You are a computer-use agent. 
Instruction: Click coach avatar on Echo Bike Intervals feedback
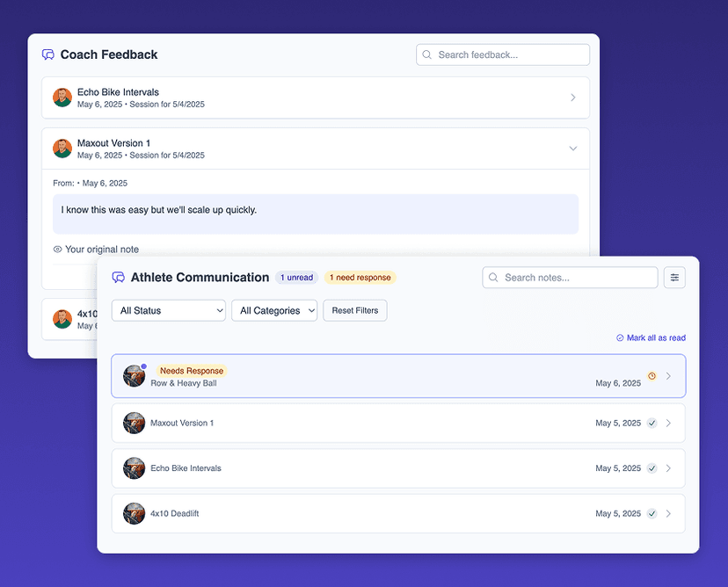point(62,98)
